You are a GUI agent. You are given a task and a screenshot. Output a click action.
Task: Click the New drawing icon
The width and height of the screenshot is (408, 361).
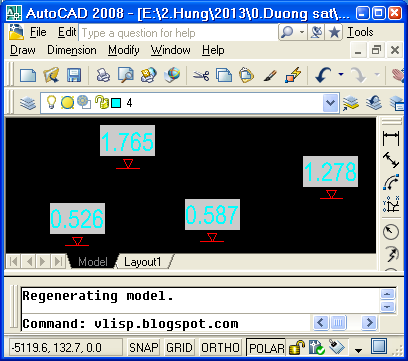click(28, 75)
